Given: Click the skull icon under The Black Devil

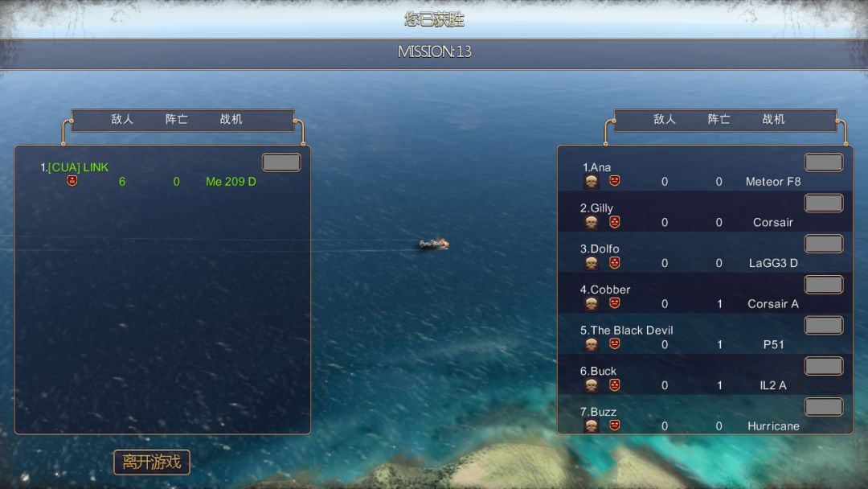Looking at the screenshot, I should 592,344.
